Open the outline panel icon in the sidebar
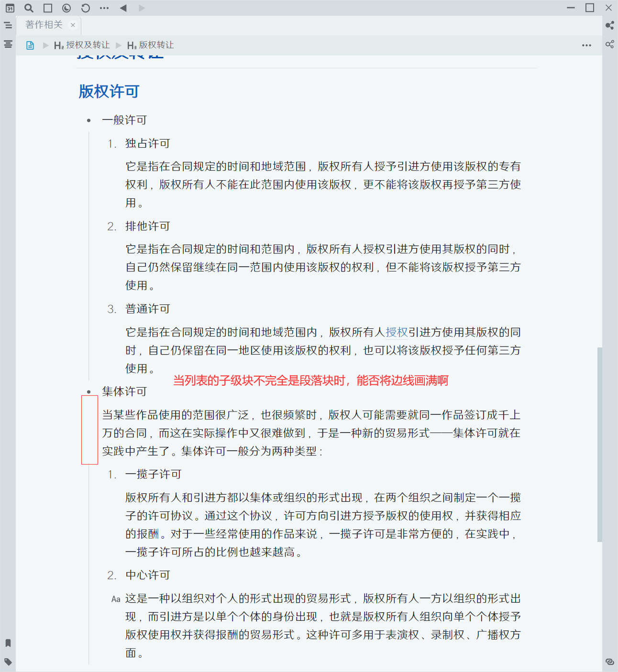 (x=8, y=44)
